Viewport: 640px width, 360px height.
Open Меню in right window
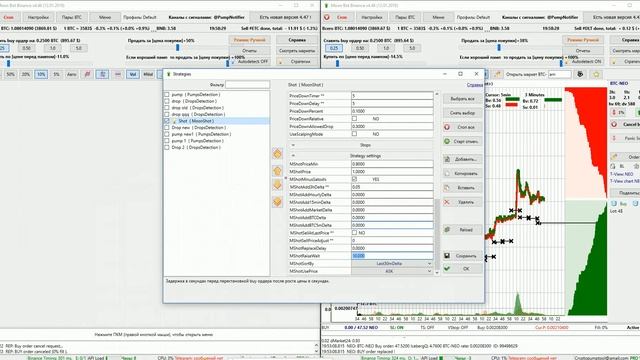point(438,18)
